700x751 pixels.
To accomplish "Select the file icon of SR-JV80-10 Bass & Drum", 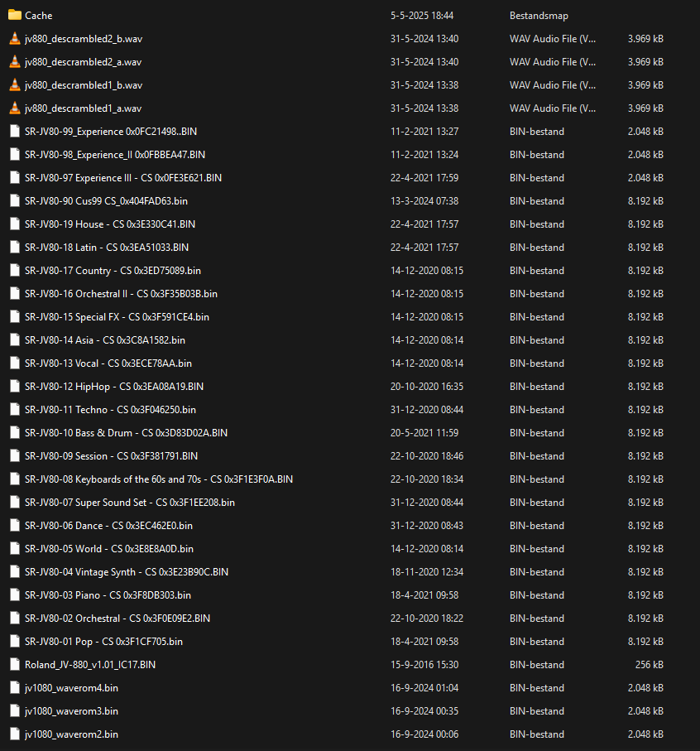I will [15, 433].
